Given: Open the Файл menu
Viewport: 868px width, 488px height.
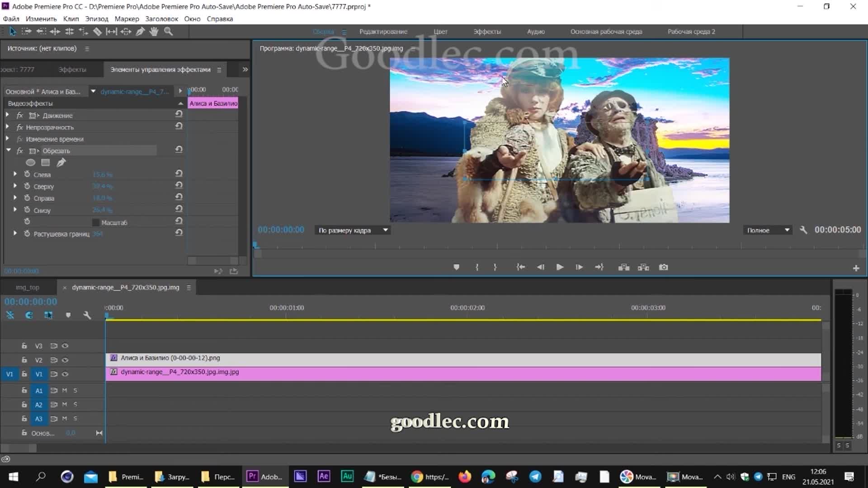Looking at the screenshot, I should click(x=11, y=19).
